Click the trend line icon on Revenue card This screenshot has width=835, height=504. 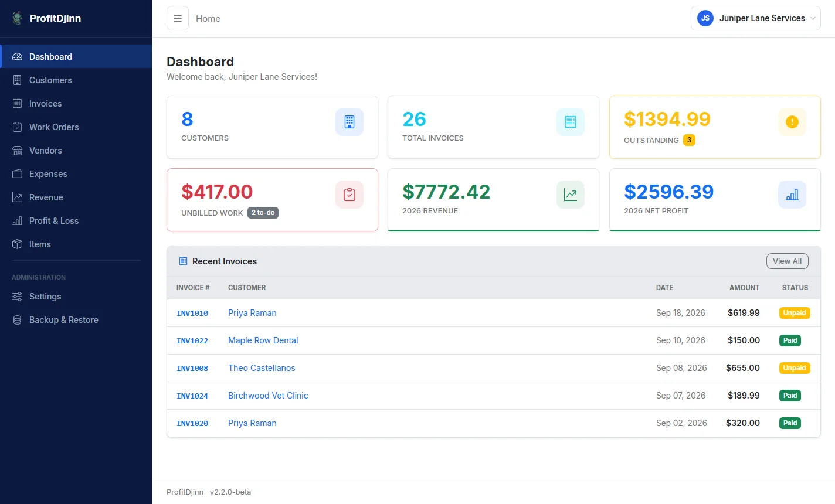pos(571,195)
